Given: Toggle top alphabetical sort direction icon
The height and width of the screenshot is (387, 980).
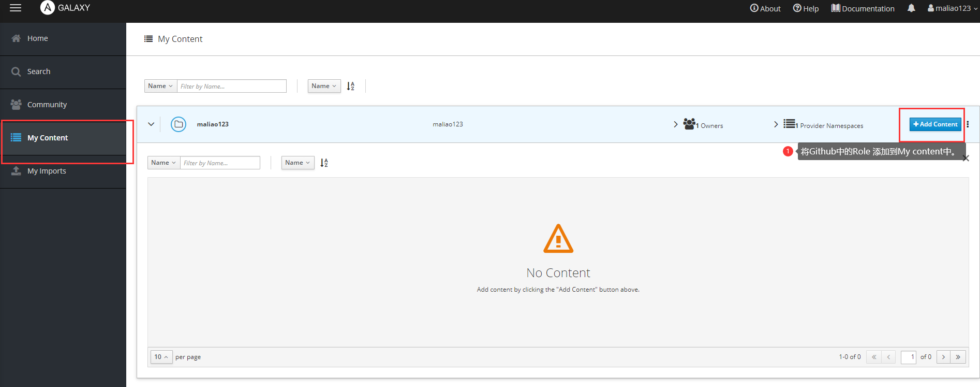Looking at the screenshot, I should click(351, 86).
